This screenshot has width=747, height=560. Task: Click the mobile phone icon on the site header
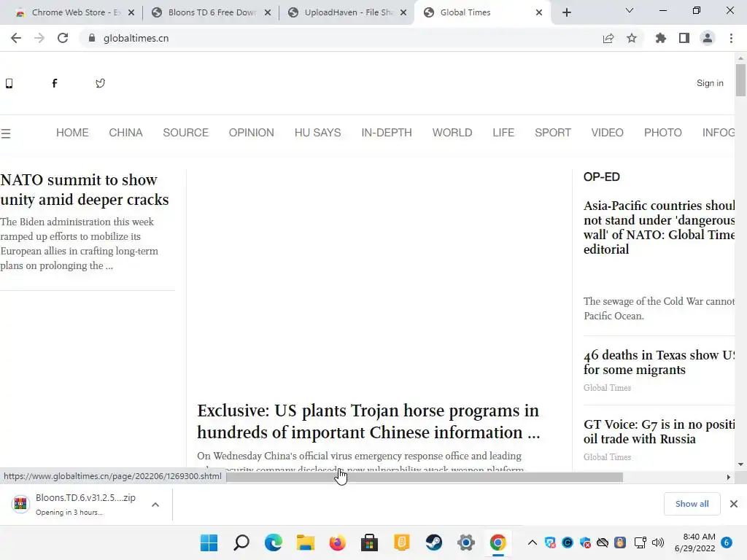[x=9, y=83]
